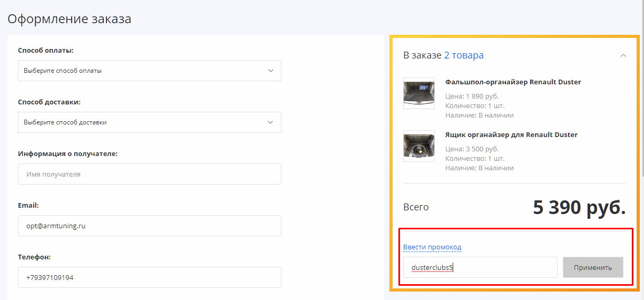
Task: Collapse the order summary with the chevron
Action: click(623, 55)
